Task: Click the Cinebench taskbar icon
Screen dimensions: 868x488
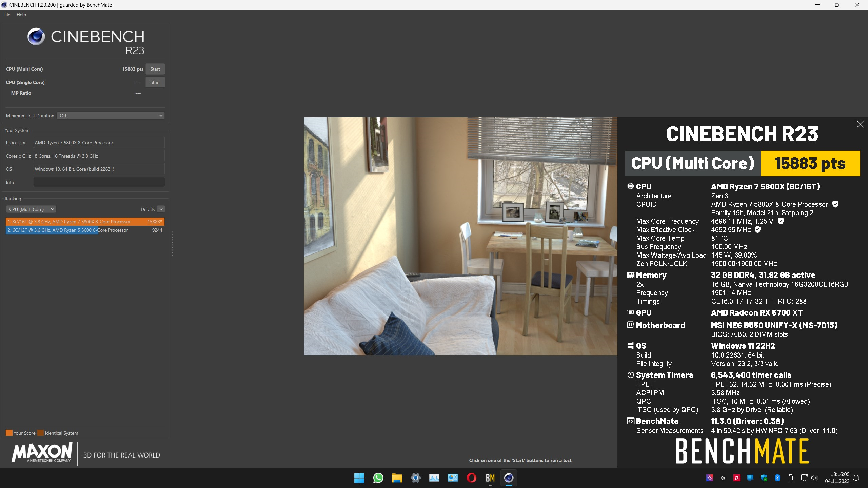Action: point(509,478)
